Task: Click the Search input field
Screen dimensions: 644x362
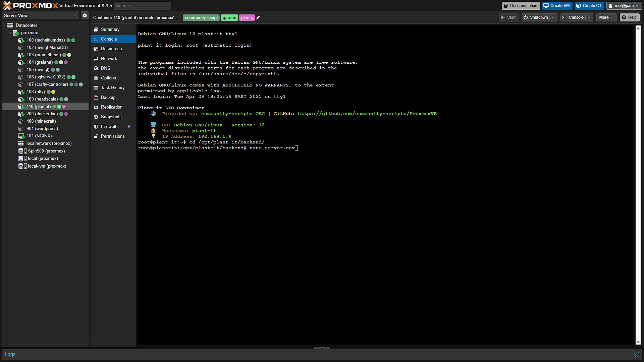Action: pos(142,6)
